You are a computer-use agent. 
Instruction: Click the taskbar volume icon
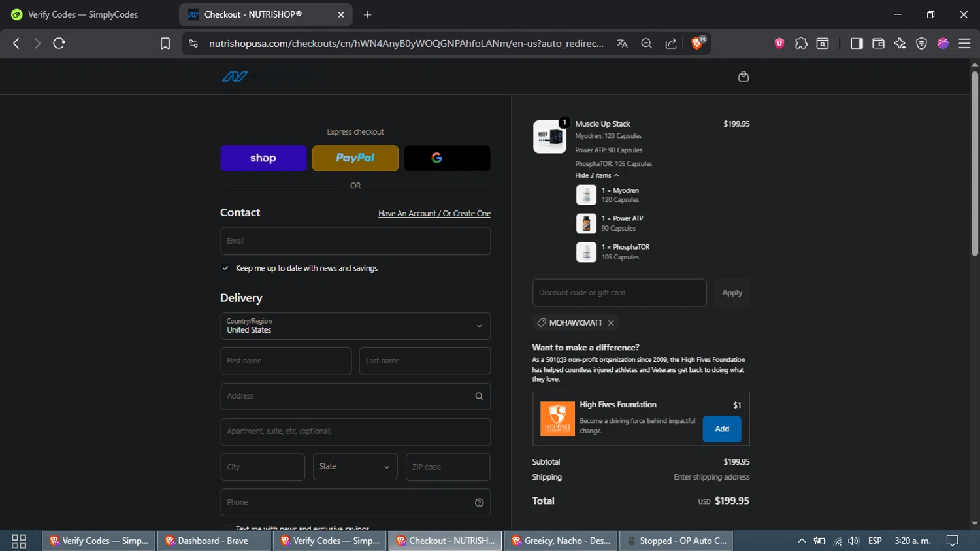click(x=853, y=541)
